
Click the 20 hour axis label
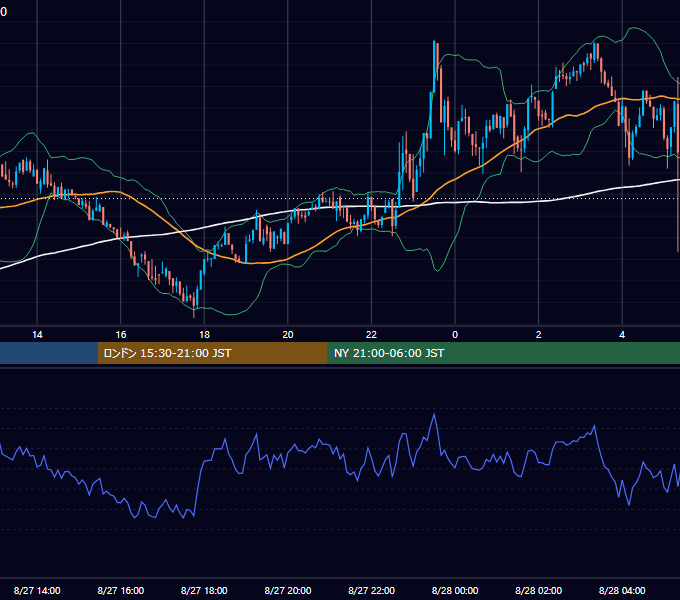click(x=288, y=335)
